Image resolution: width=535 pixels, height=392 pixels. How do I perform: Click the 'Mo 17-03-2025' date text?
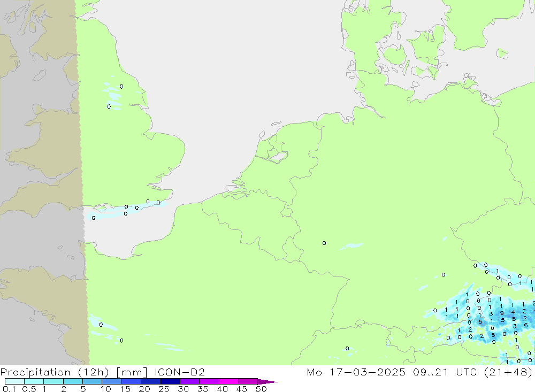point(356,372)
